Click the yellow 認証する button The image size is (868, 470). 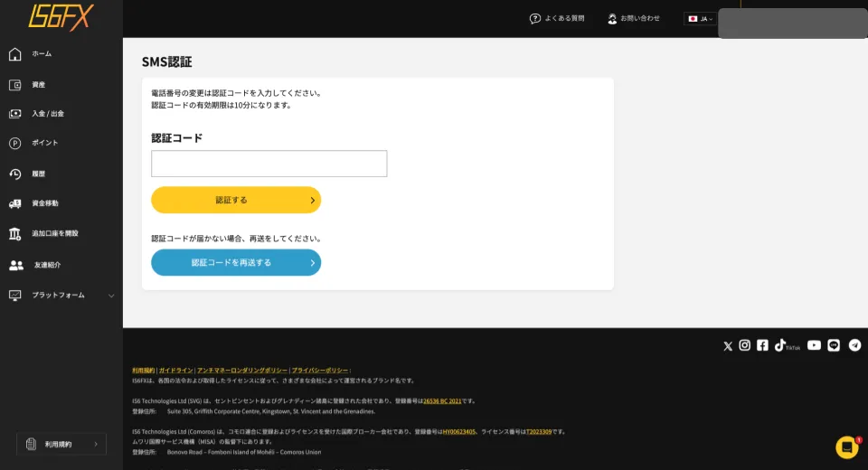click(x=236, y=200)
